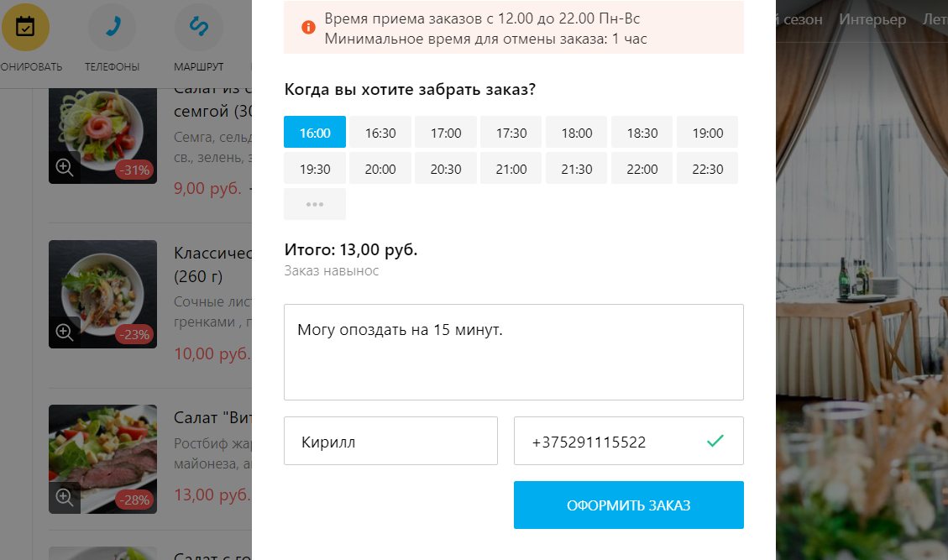This screenshot has height=560, width=948.
Task: Click the booking calendar icon
Action: tap(25, 27)
